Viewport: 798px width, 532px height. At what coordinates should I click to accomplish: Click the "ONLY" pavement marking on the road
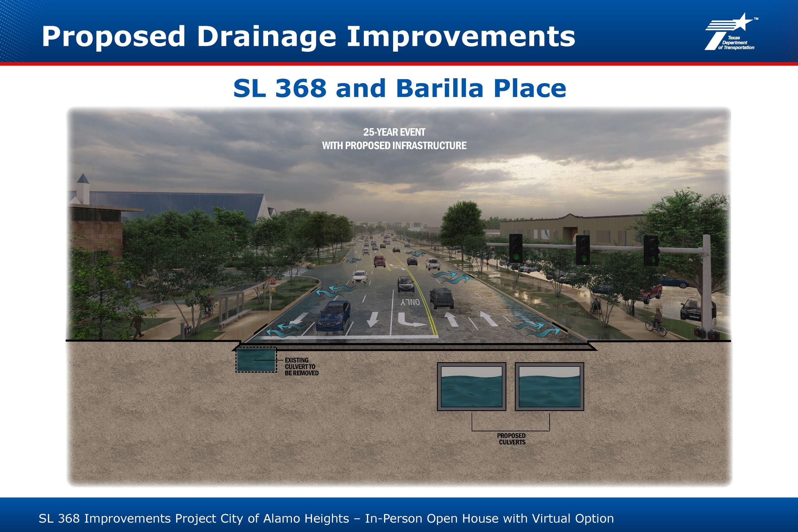coord(410,302)
